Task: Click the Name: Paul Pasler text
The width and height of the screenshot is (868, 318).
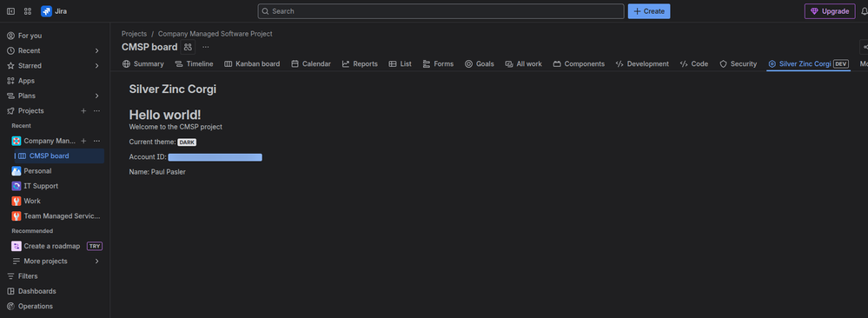Action: point(157,172)
